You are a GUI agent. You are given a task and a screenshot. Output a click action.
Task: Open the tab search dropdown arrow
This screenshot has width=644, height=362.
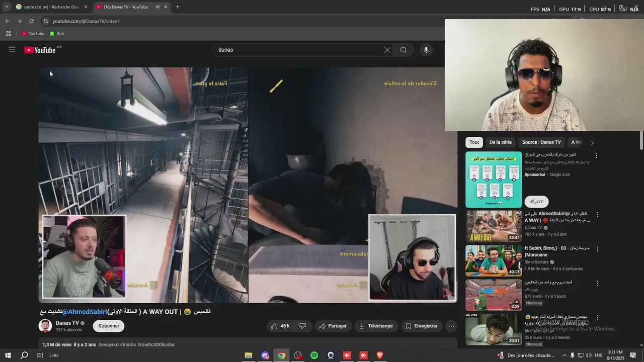pyautogui.click(x=6, y=7)
